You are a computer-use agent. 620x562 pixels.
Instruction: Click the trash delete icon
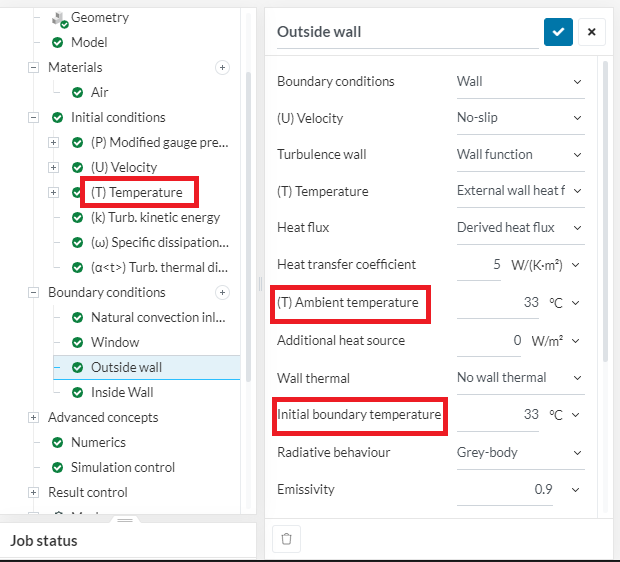(287, 539)
